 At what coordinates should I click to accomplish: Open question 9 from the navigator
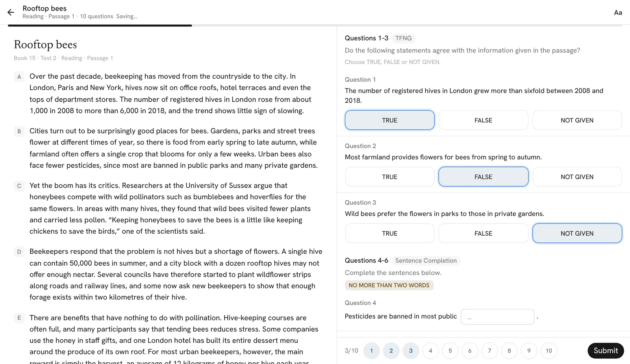529,351
